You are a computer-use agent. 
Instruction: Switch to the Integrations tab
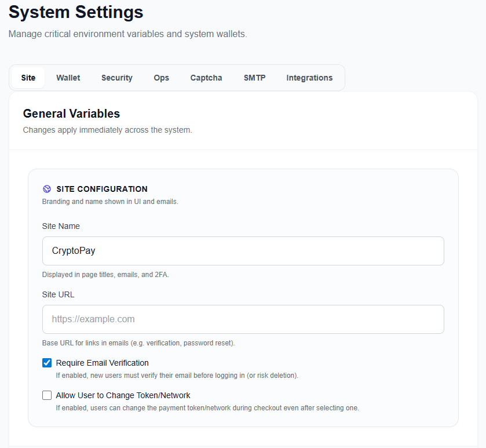click(x=309, y=78)
